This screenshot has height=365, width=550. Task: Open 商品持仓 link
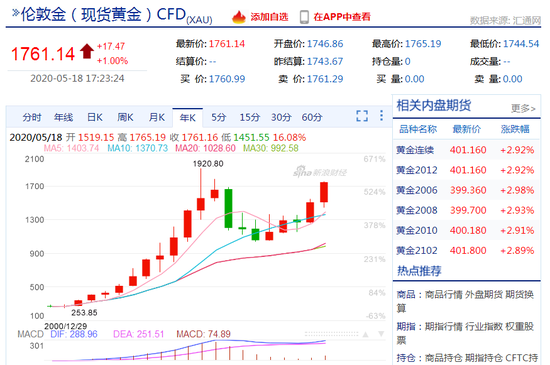[x=444, y=358]
